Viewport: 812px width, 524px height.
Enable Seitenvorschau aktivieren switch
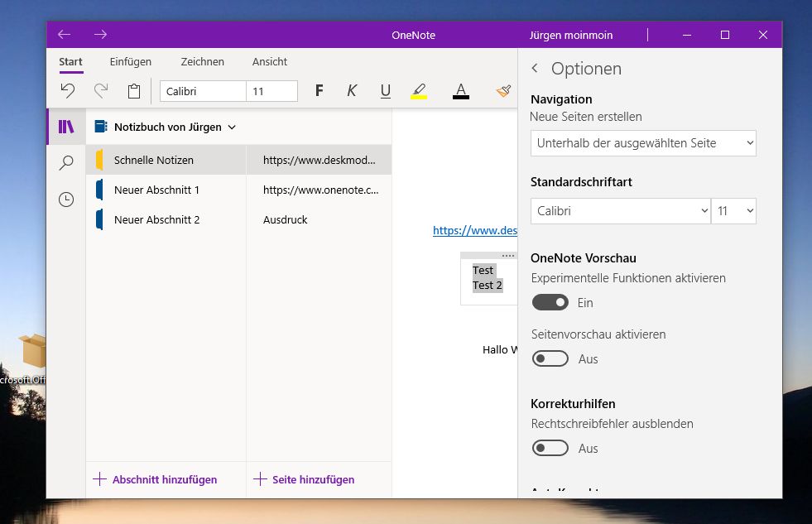coord(550,358)
